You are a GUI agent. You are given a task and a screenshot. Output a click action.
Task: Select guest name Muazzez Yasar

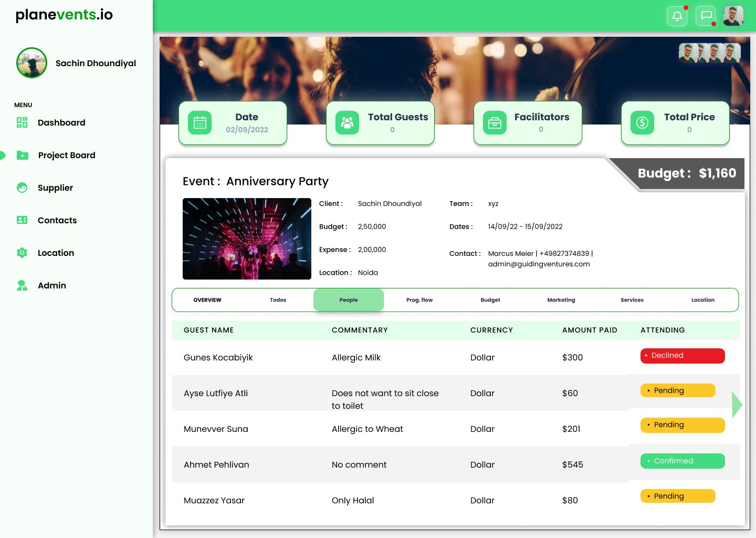(x=214, y=500)
